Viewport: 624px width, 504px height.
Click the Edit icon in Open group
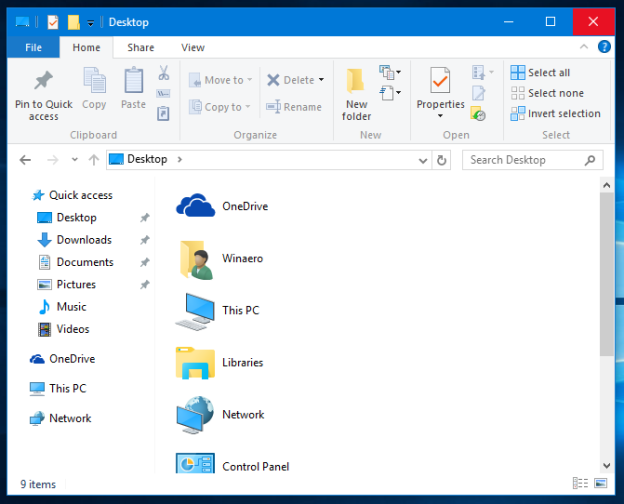pos(478,94)
